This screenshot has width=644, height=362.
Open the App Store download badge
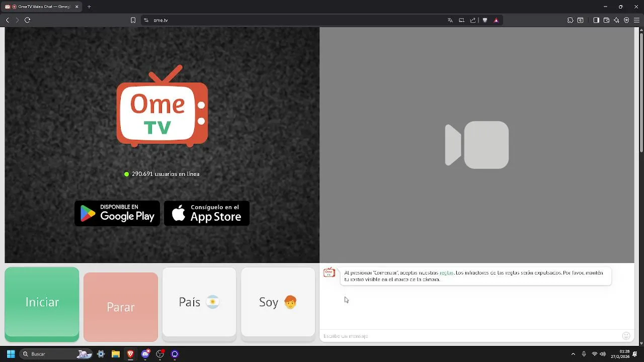point(207,213)
